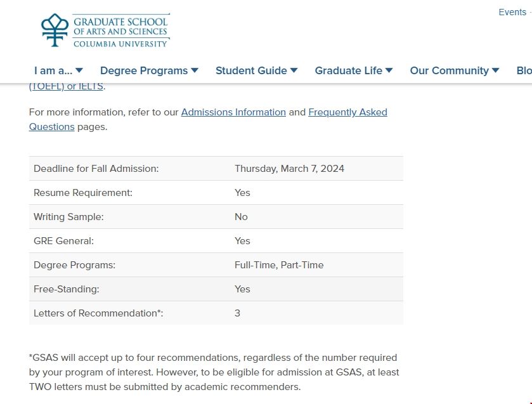The width and height of the screenshot is (532, 404).
Task: Open the Events link at top right
Action: point(512,12)
